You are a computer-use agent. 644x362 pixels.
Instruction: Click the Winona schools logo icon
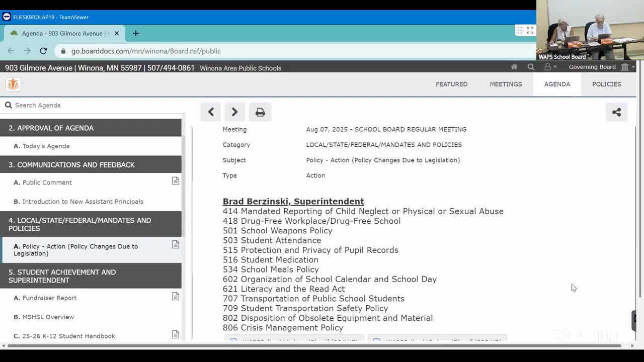coord(13,84)
